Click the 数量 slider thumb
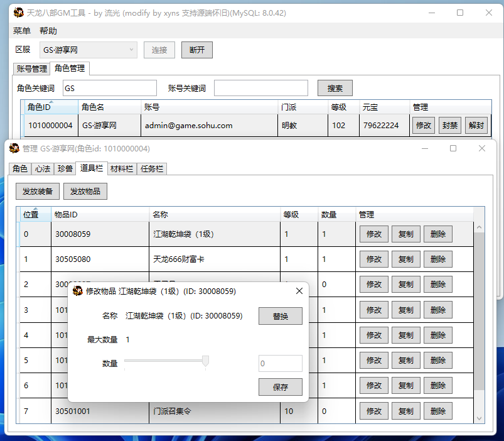The image size is (504, 441). point(205,361)
